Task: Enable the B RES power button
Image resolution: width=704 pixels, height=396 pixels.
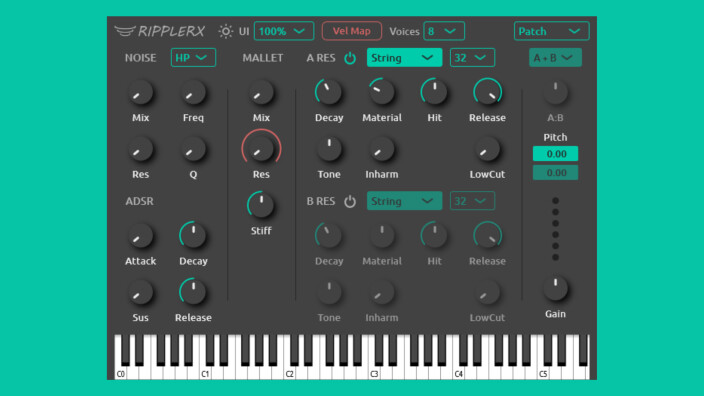Action: click(x=350, y=202)
